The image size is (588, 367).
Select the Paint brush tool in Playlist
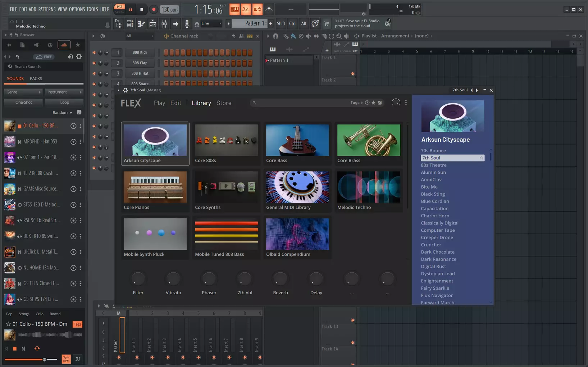pyautogui.click(x=293, y=36)
